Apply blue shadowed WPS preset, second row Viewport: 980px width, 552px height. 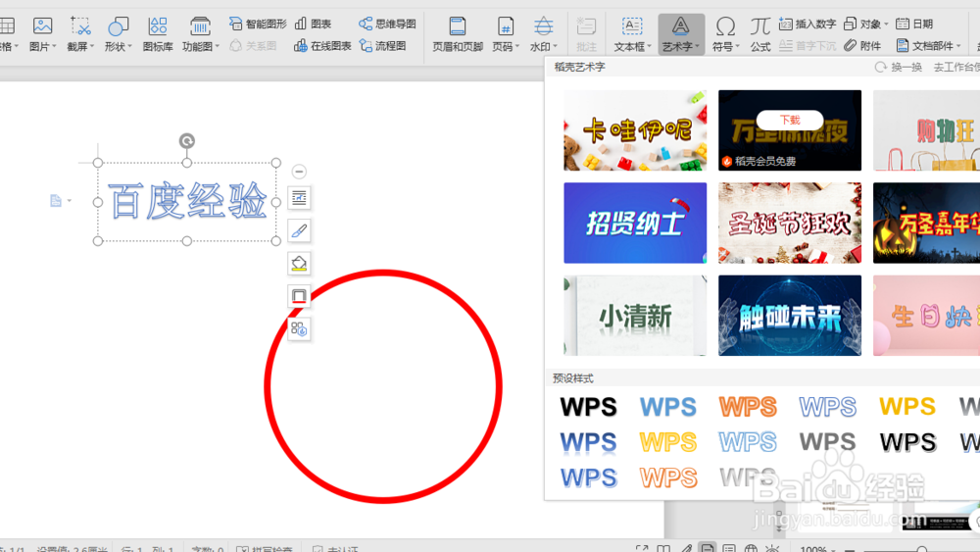(588, 442)
